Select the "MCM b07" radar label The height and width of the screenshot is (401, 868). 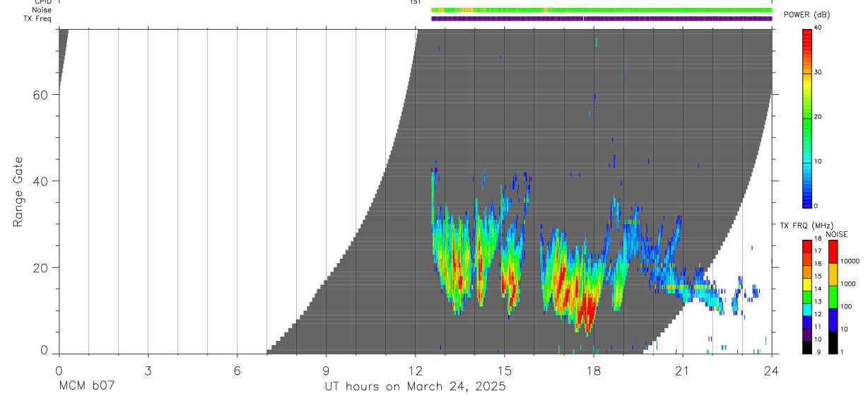click(x=86, y=387)
